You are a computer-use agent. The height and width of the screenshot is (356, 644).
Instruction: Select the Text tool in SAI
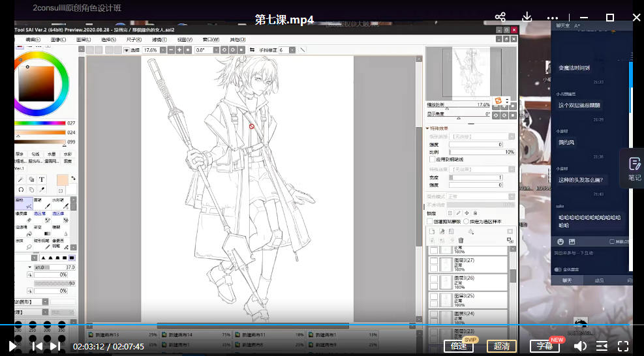pos(42,179)
